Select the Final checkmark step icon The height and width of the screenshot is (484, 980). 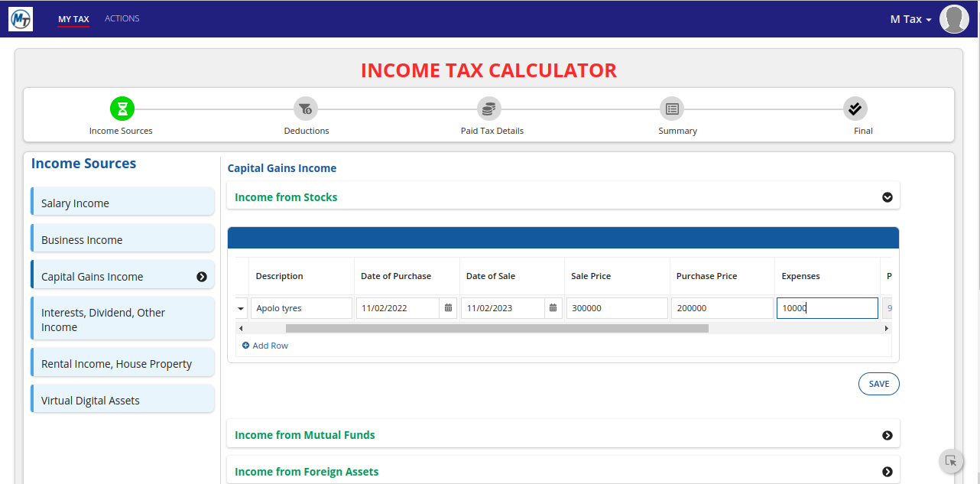(x=855, y=109)
